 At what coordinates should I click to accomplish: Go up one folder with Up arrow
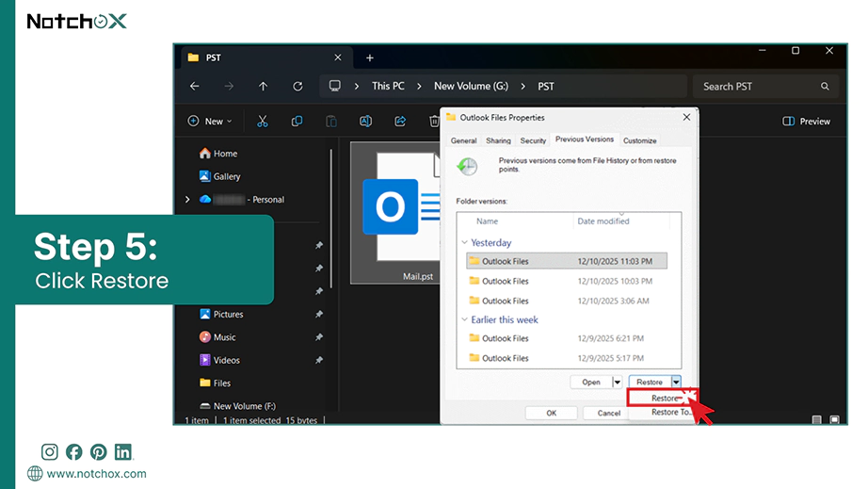(x=263, y=87)
